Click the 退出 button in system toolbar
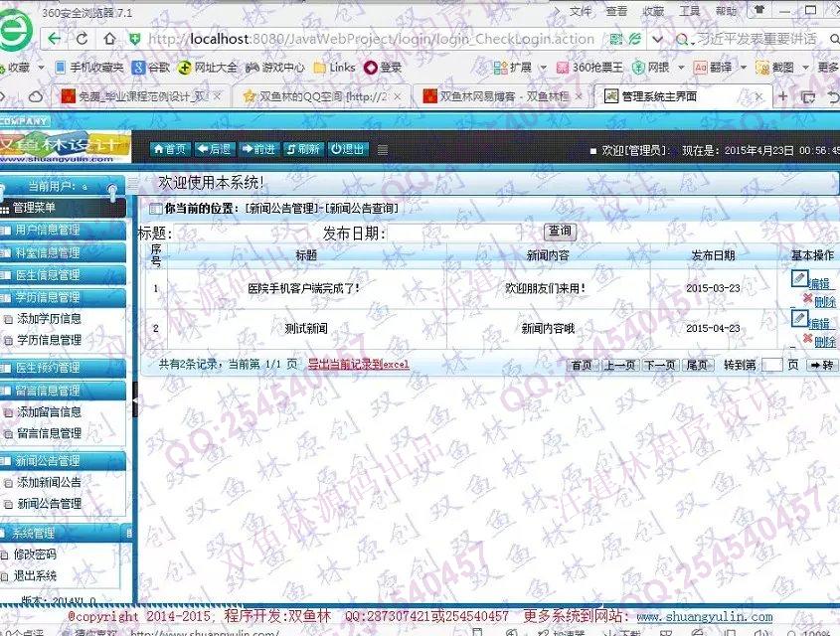840x636 pixels. 348,149
